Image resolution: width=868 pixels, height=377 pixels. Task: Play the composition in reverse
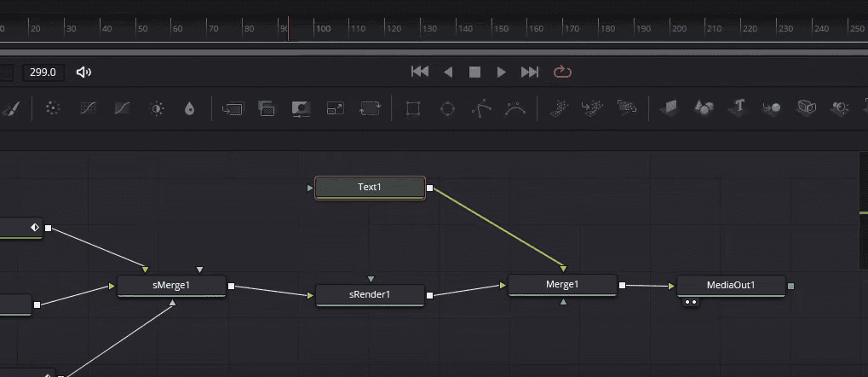click(448, 72)
